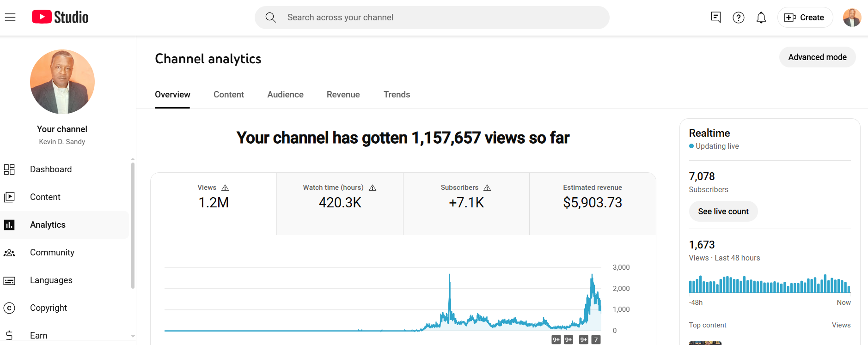The width and height of the screenshot is (868, 345).
Task: Click the sidebar scroll down arrow
Action: tap(133, 337)
